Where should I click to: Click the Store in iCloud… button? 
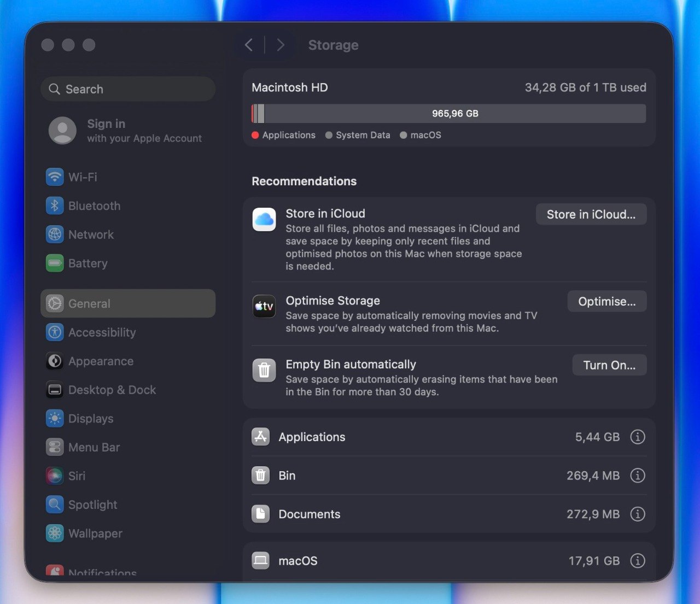[x=591, y=214]
